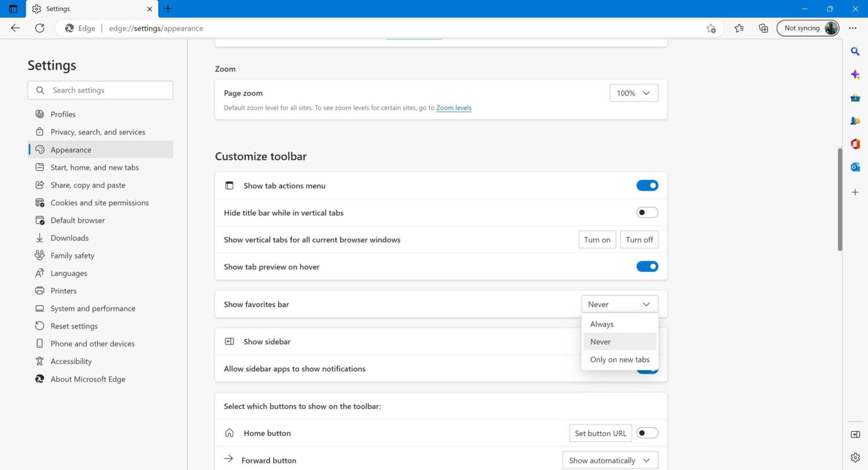Image resolution: width=868 pixels, height=470 pixels.
Task: Open Copilot from the sidebar
Action: click(854, 74)
